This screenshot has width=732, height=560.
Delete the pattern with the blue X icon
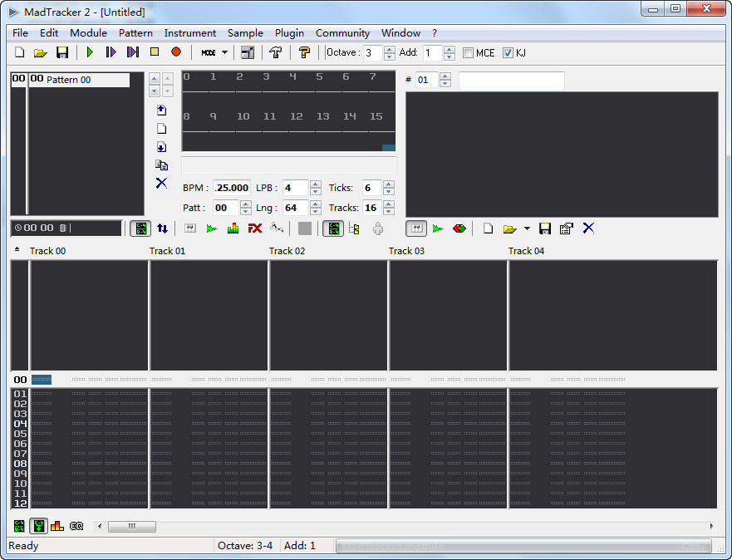coord(161,183)
